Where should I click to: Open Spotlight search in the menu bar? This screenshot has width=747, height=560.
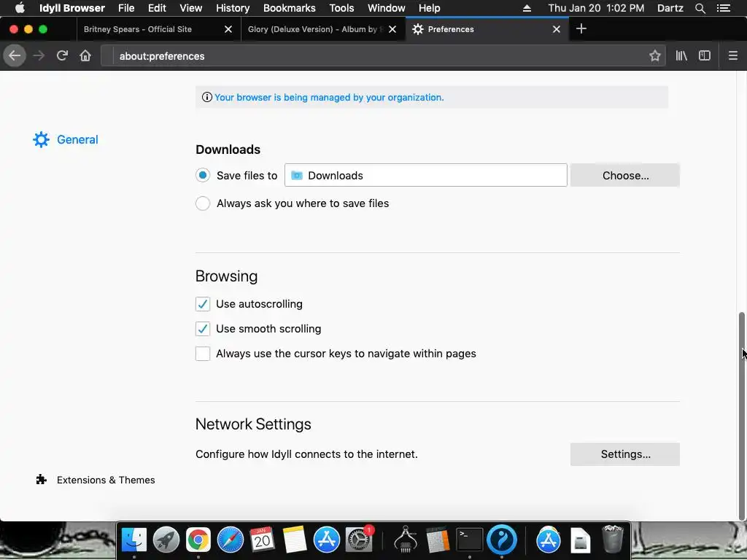[700, 8]
